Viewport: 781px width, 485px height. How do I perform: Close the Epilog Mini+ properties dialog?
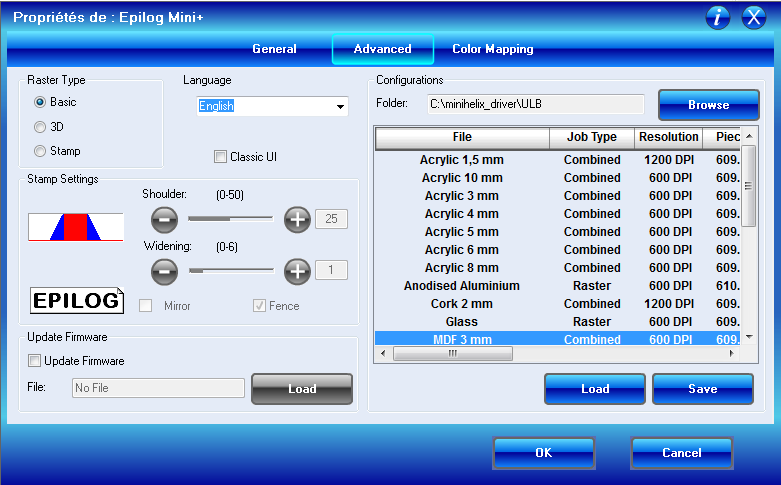(x=754, y=18)
